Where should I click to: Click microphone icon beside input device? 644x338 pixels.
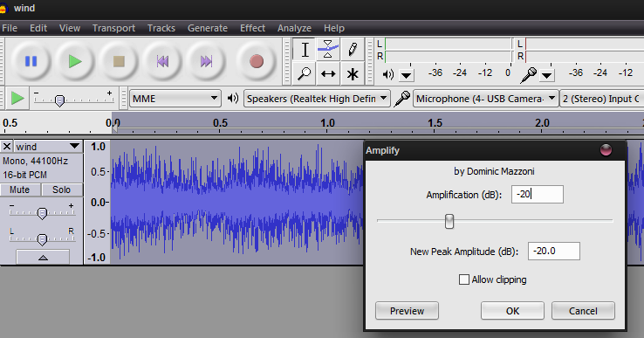click(401, 99)
